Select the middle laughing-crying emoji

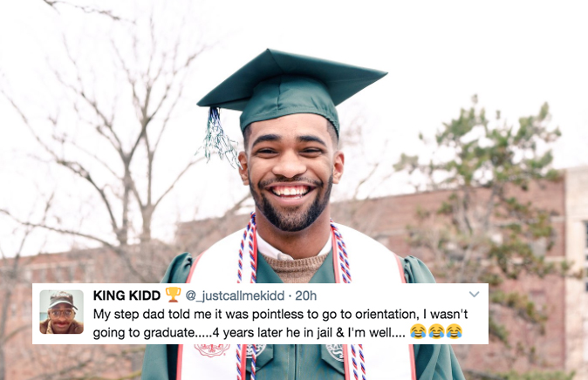[435, 332]
